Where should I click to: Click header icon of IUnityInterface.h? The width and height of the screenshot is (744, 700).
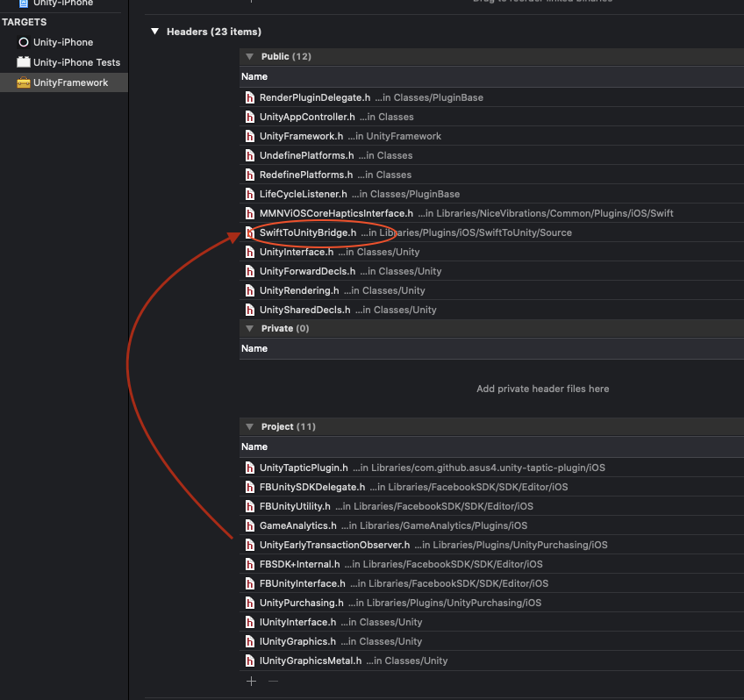249,622
